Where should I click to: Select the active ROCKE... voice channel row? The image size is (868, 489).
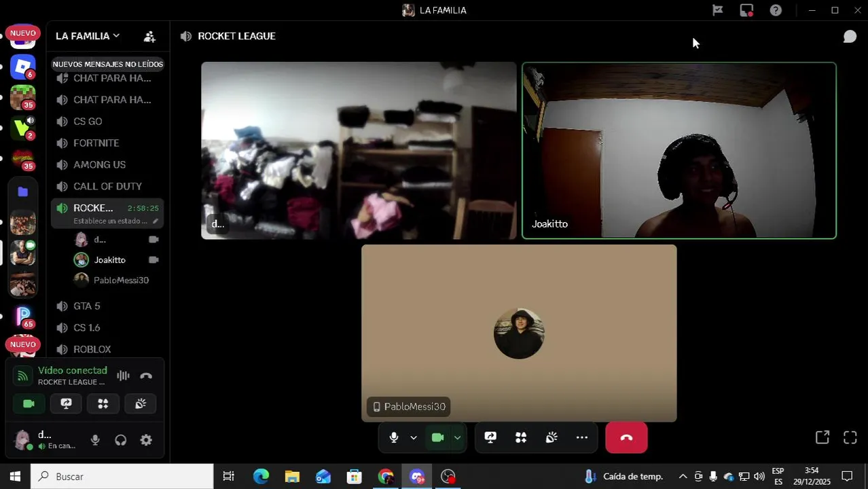(x=107, y=213)
